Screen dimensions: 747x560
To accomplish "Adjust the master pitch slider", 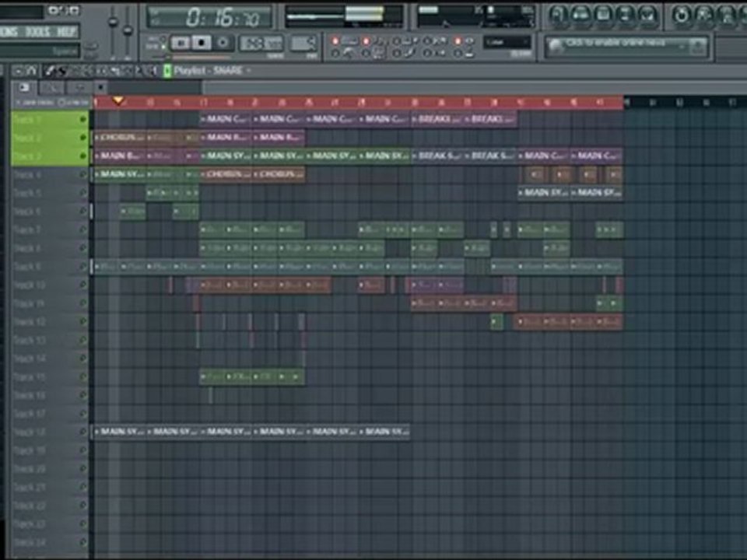I will (128, 31).
